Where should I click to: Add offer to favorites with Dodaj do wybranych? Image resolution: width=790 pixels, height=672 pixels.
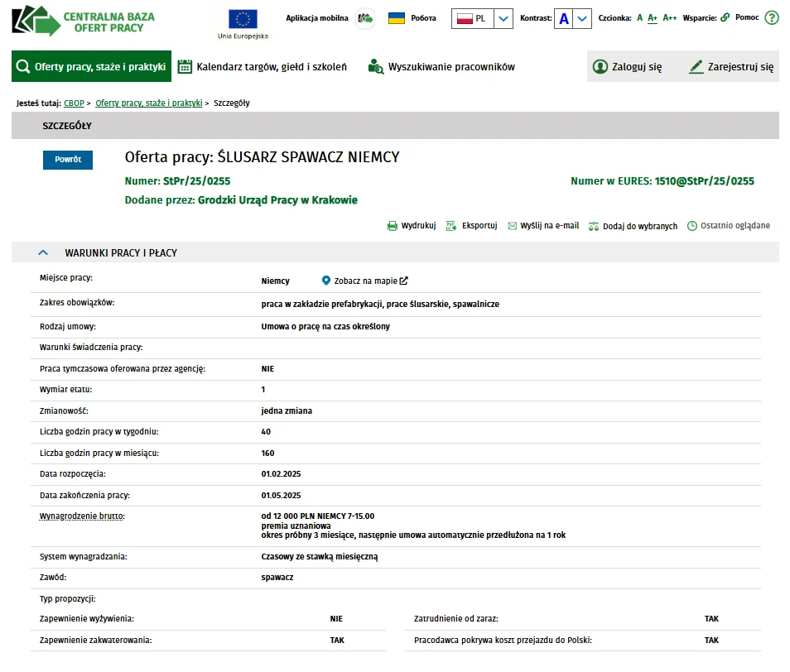coord(633,226)
